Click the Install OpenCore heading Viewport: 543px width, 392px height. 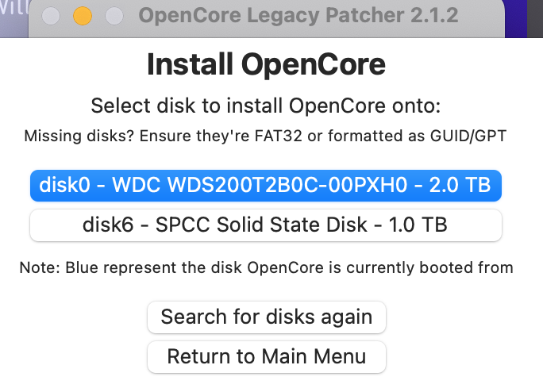pyautogui.click(x=266, y=65)
